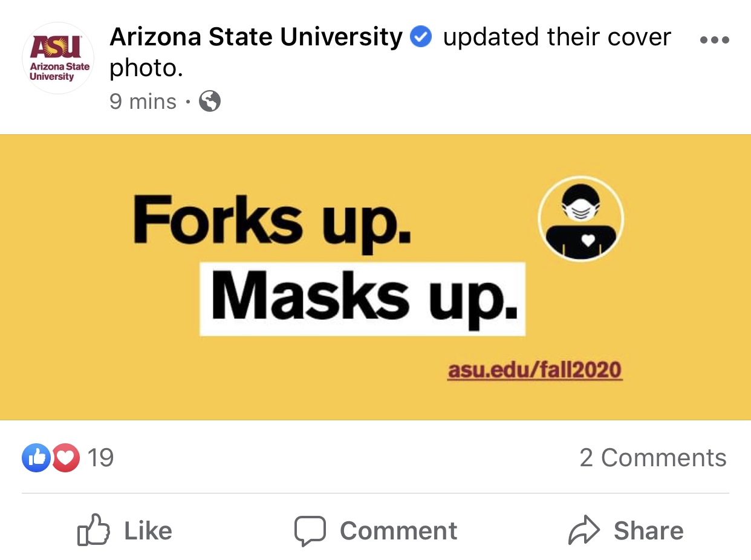Image resolution: width=751 pixels, height=560 pixels.
Task: Open the 2 Comments list
Action: pos(652,458)
